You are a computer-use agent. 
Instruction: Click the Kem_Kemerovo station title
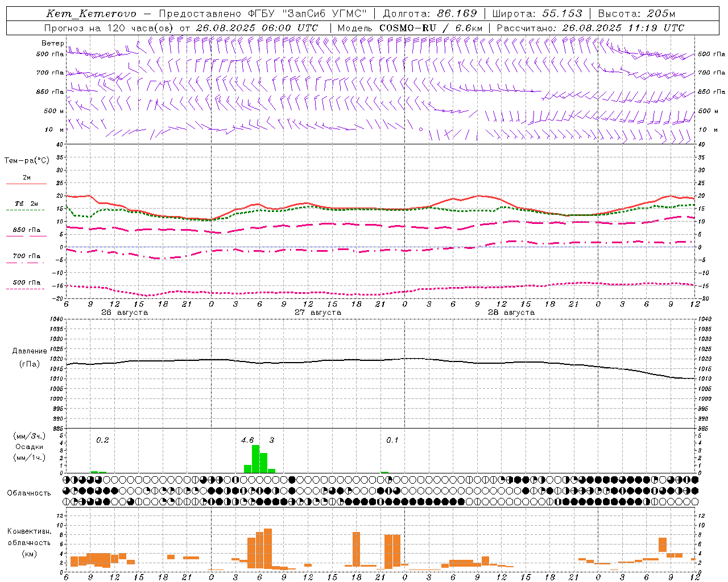click(x=91, y=14)
